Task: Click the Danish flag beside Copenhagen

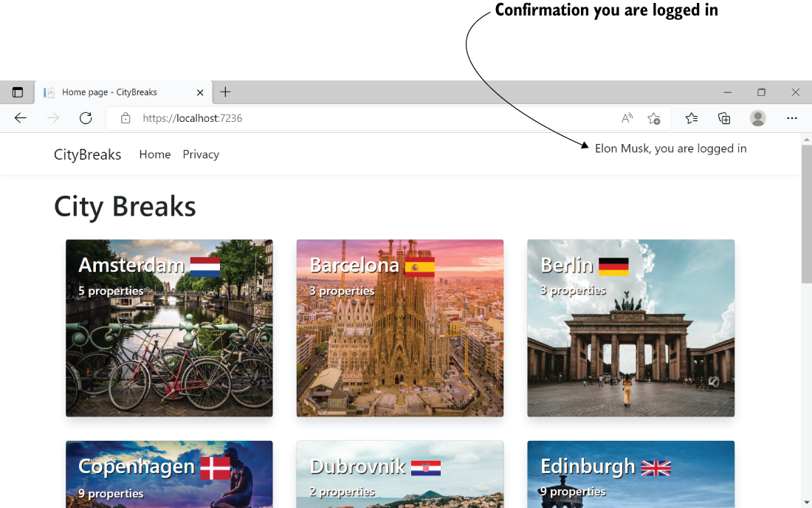Action: click(x=216, y=468)
